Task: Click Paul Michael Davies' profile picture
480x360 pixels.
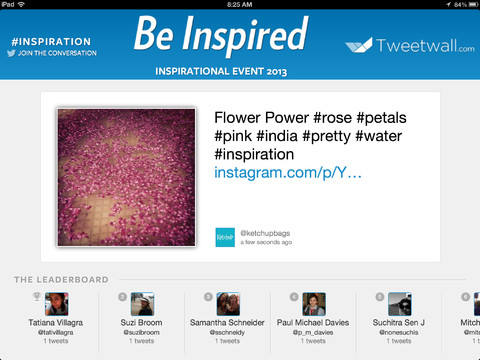Action: (314, 304)
